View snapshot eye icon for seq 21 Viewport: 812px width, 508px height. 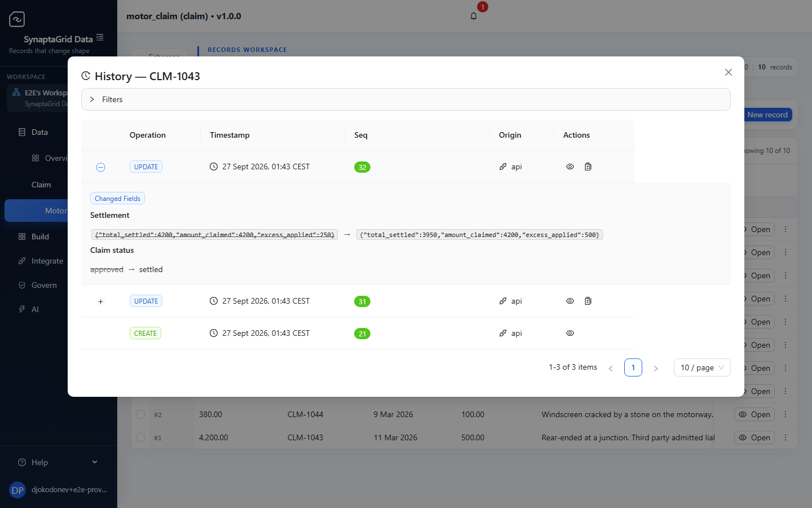570,333
